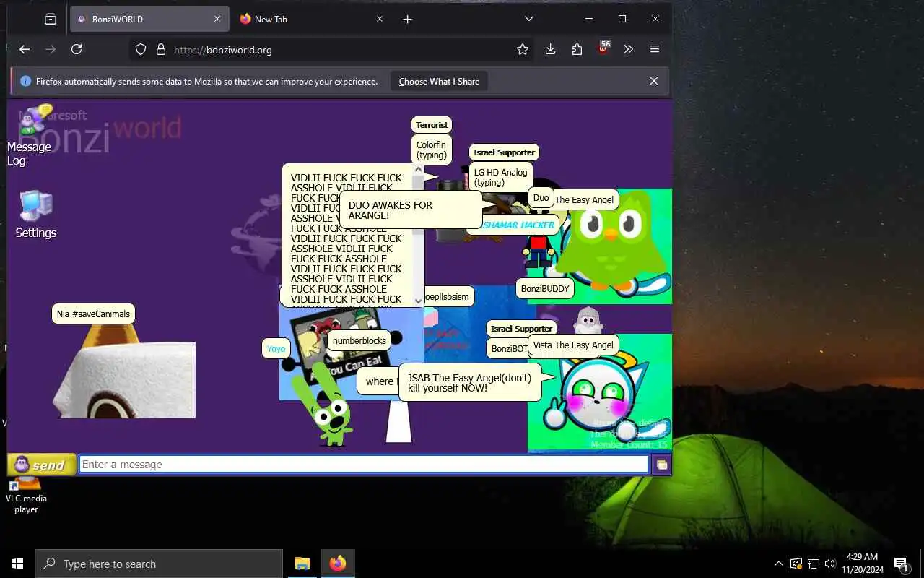Image resolution: width=924 pixels, height=578 pixels.
Task: Bookmark this page with star icon
Action: pos(523,49)
